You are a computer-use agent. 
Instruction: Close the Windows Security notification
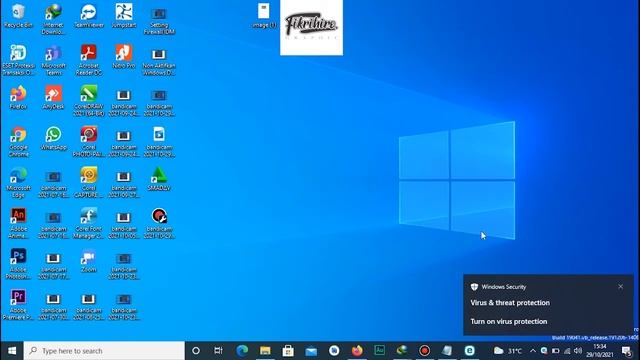[x=620, y=287]
